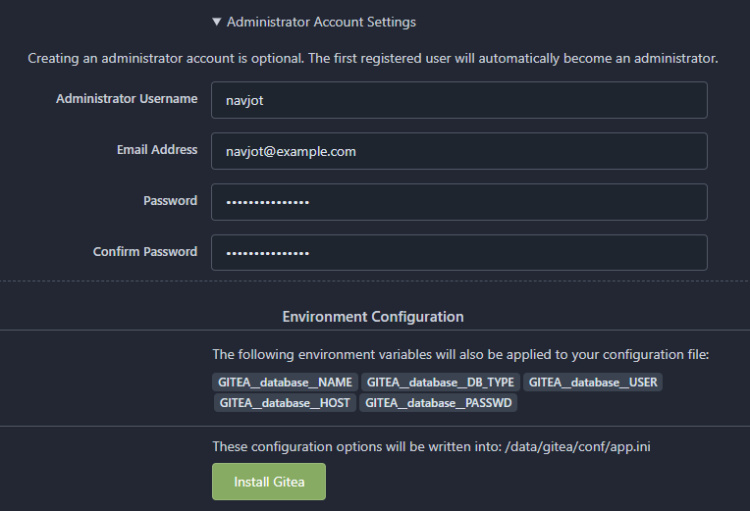Click the Administrator Username input field
The width and height of the screenshot is (750, 511).
click(x=459, y=100)
